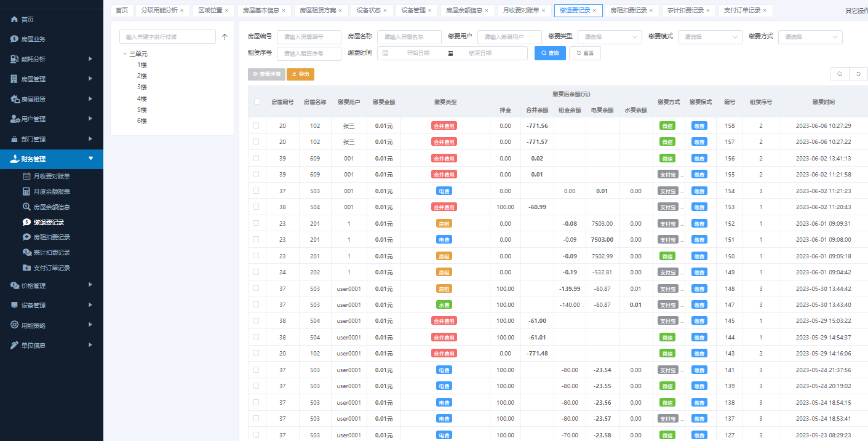Click the tree keyword filter input
Screen dimensions: 868x441
tap(167, 37)
